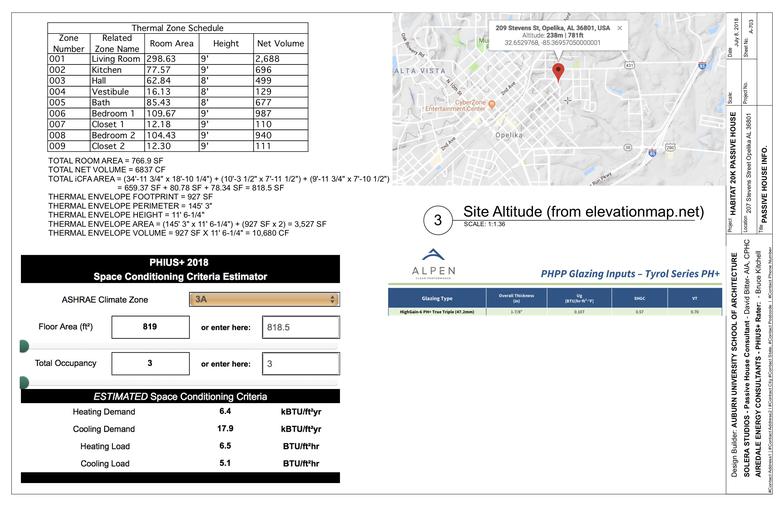784x507 pixels.
Task: Click 'THERMAL ENVELOPE FOOTPRINT = 927 SF' line
Action: pos(130,197)
